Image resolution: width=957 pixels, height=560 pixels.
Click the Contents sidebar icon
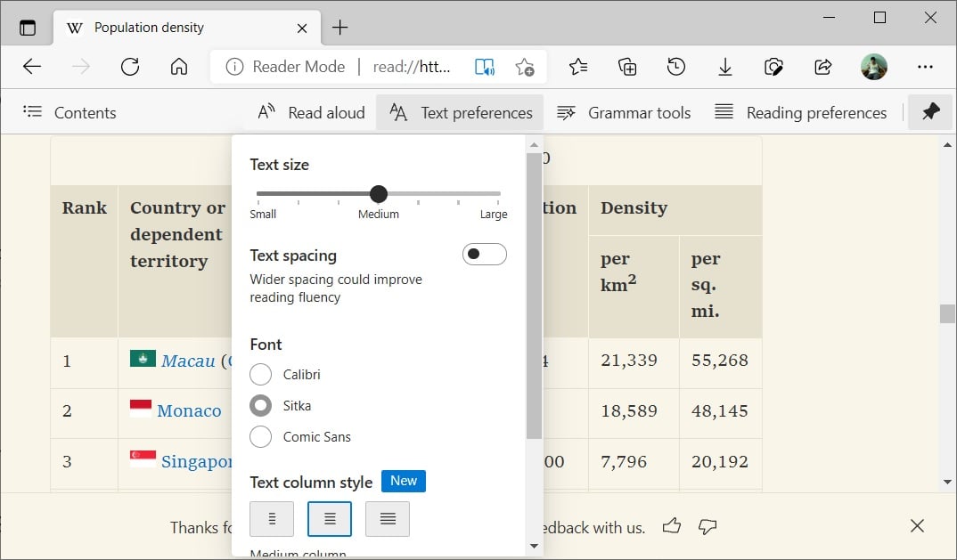pyautogui.click(x=33, y=112)
